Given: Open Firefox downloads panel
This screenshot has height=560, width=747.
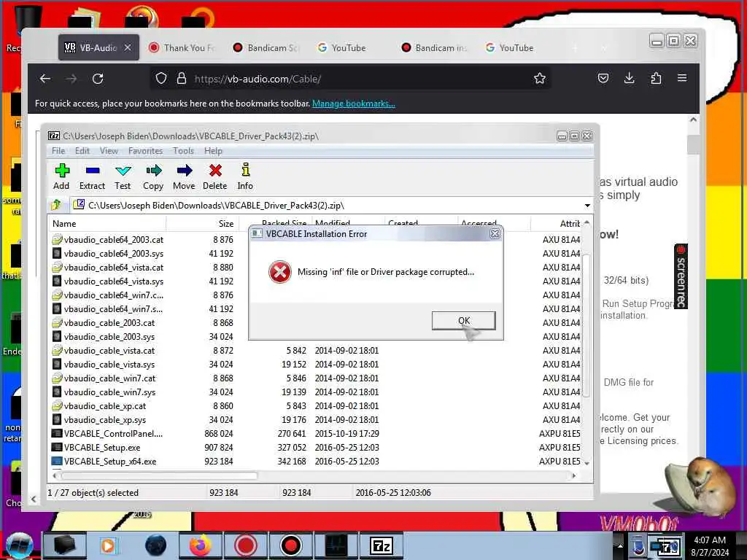Looking at the screenshot, I should (x=630, y=78).
